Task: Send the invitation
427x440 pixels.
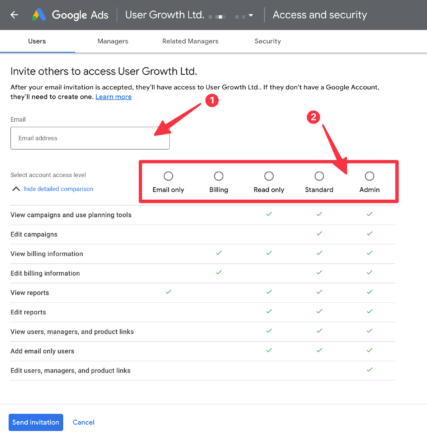Action: coord(36,422)
